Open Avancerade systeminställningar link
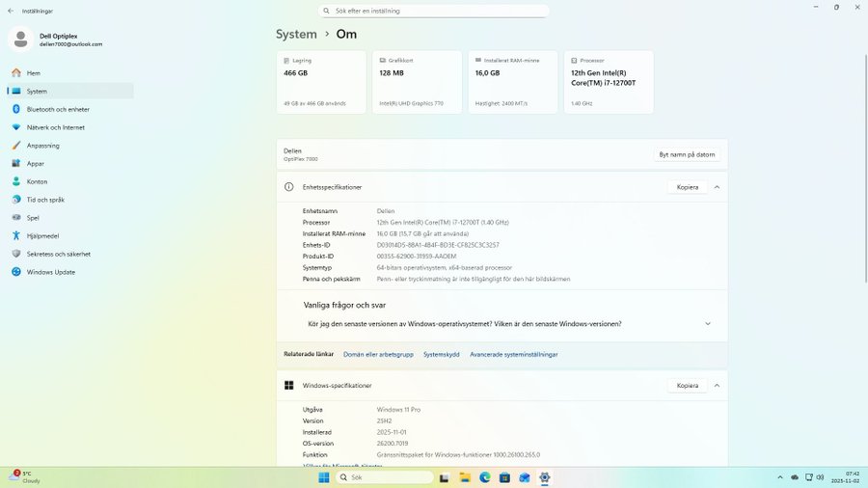868x488 pixels. [513, 354]
